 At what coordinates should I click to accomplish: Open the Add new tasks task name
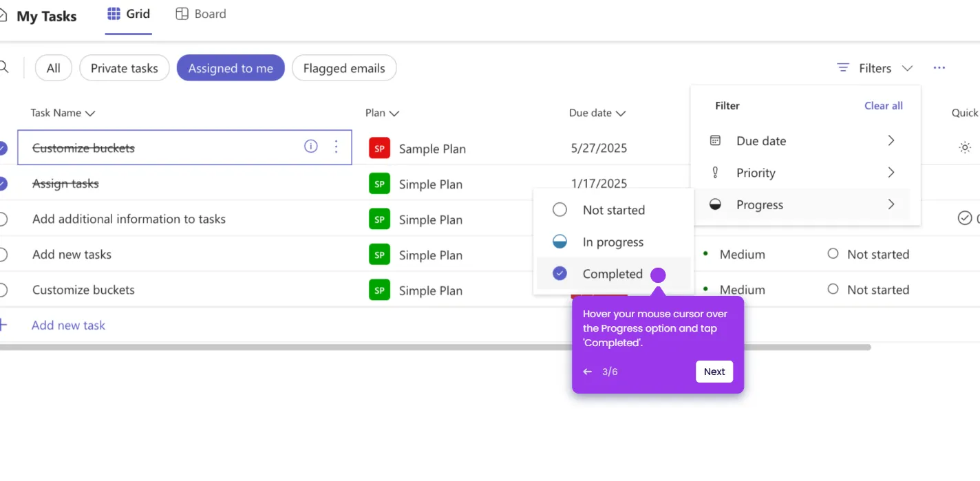click(x=72, y=255)
